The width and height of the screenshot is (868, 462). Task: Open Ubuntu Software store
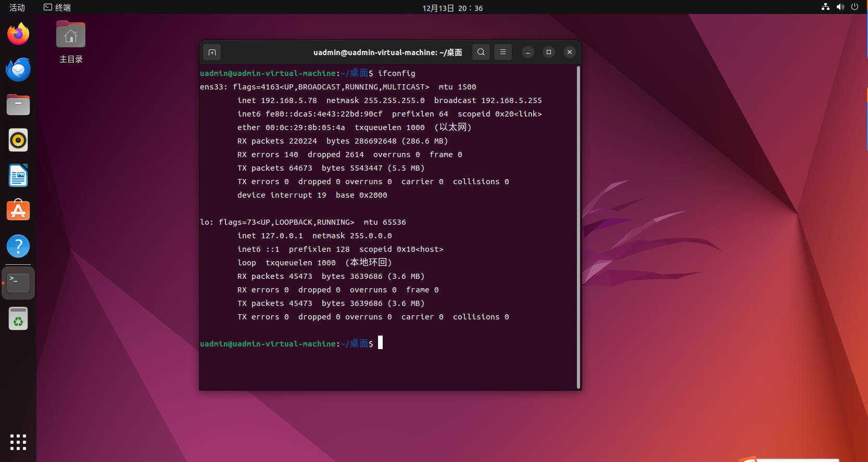point(18,211)
